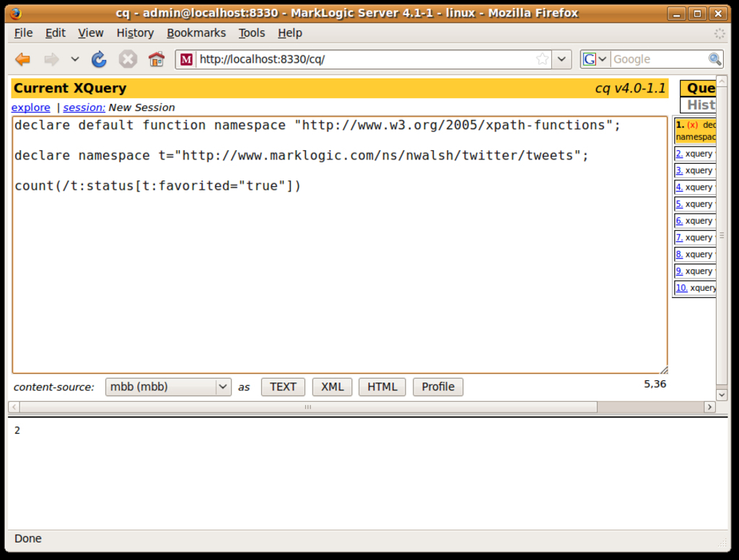This screenshot has height=560, width=739.
Task: Click the horizontal scrollbar left arrow
Action: click(14, 407)
